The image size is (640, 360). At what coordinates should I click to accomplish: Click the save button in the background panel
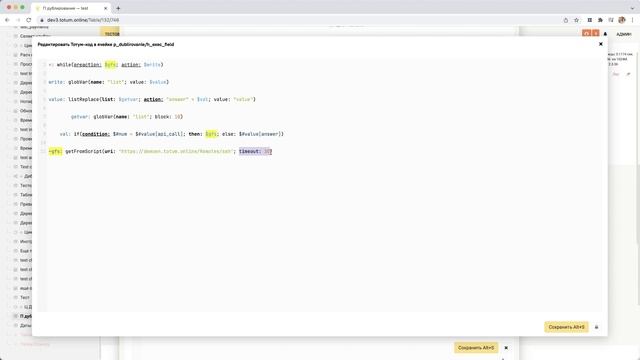pos(476,348)
